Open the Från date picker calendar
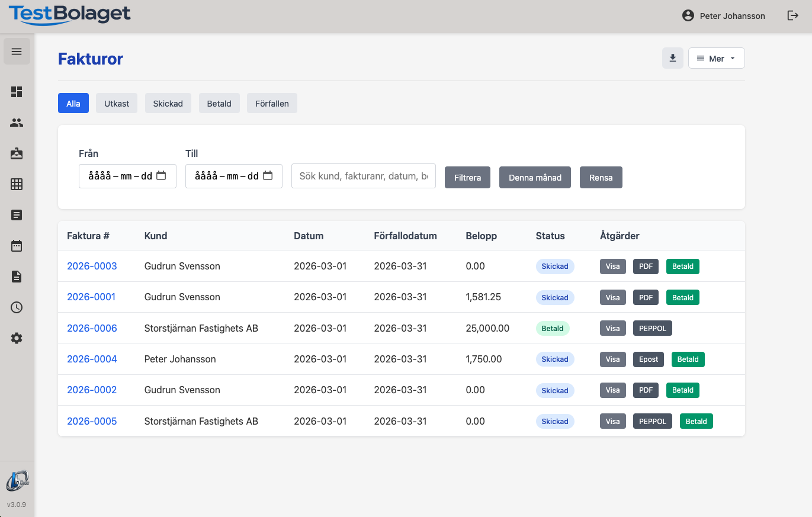The height and width of the screenshot is (517, 812). (161, 176)
